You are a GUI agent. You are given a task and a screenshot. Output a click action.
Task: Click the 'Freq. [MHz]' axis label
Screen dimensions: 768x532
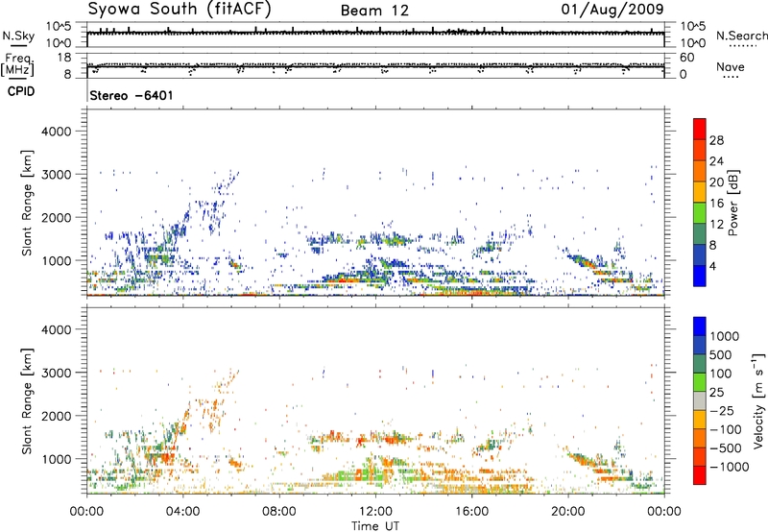coord(17,65)
